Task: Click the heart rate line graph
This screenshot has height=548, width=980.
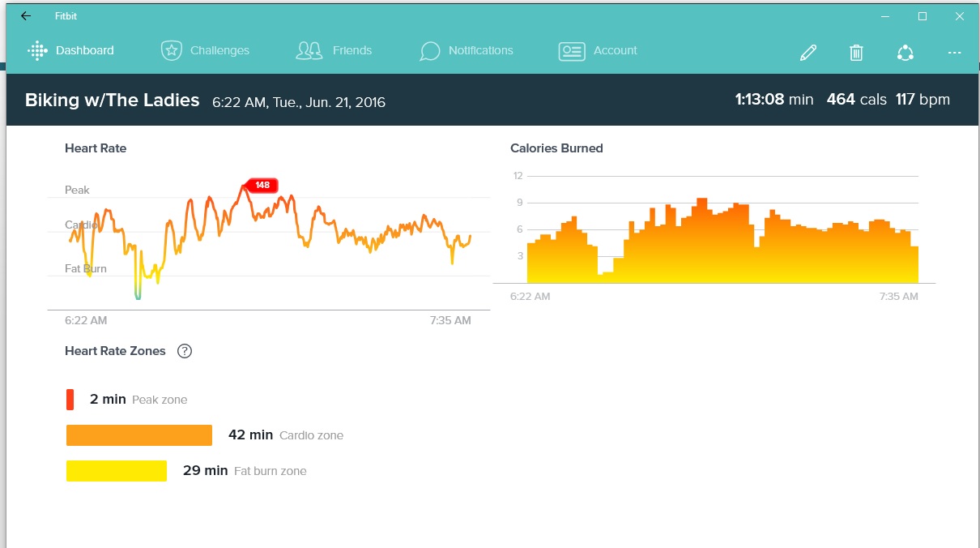Action: 269,243
